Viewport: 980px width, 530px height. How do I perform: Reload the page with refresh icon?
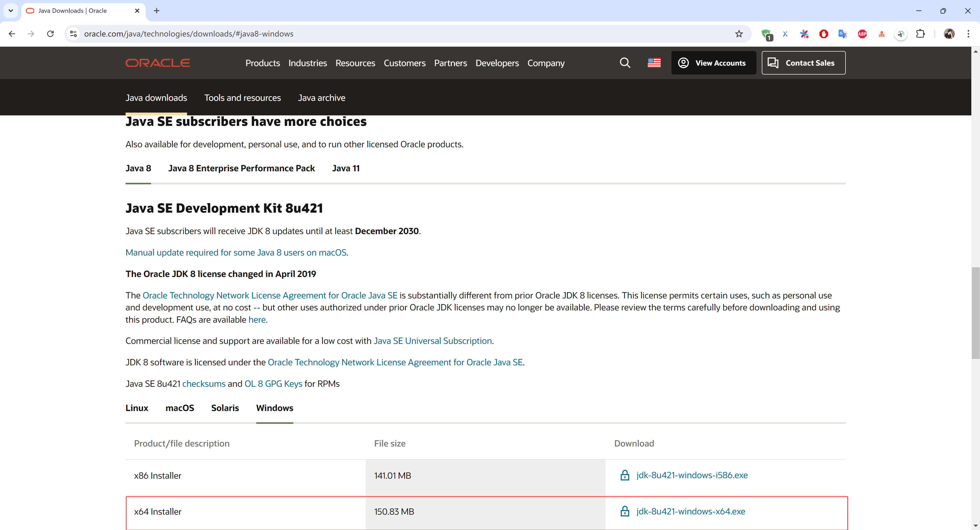[x=50, y=34]
